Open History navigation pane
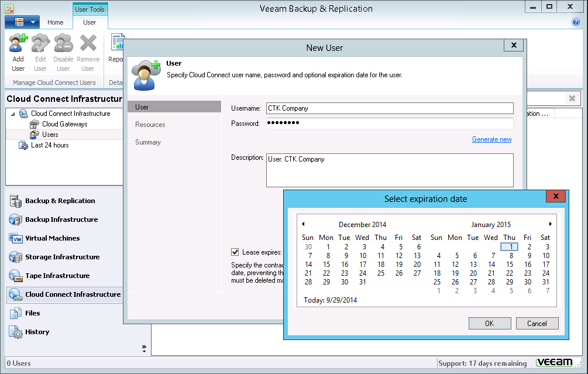588x374 pixels. 37,332
